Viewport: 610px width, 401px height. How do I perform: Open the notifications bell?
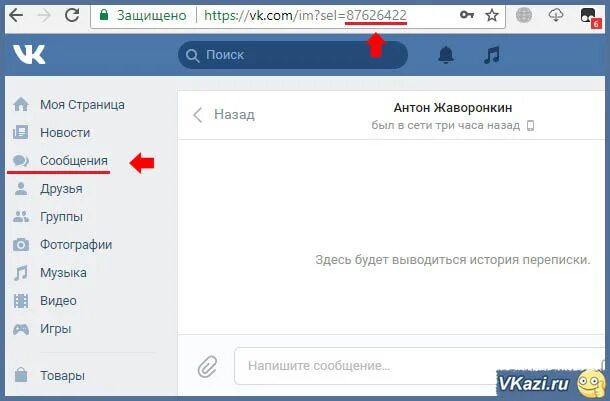(x=446, y=55)
